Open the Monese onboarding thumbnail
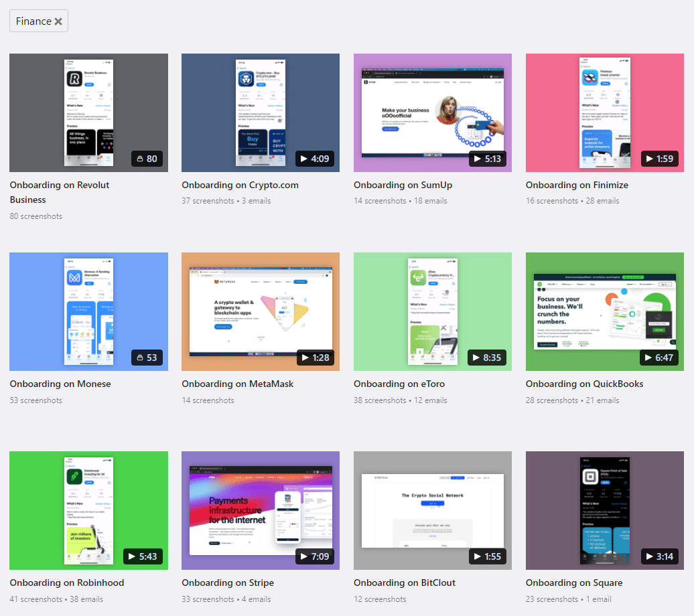The height and width of the screenshot is (616, 694). click(88, 311)
